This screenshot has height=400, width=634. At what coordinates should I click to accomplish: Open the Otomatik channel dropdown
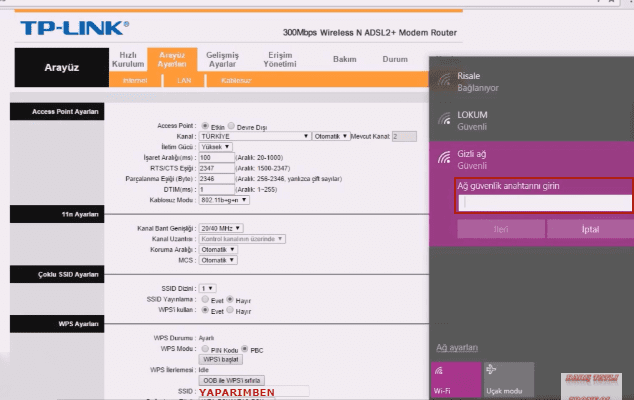[x=331, y=136]
